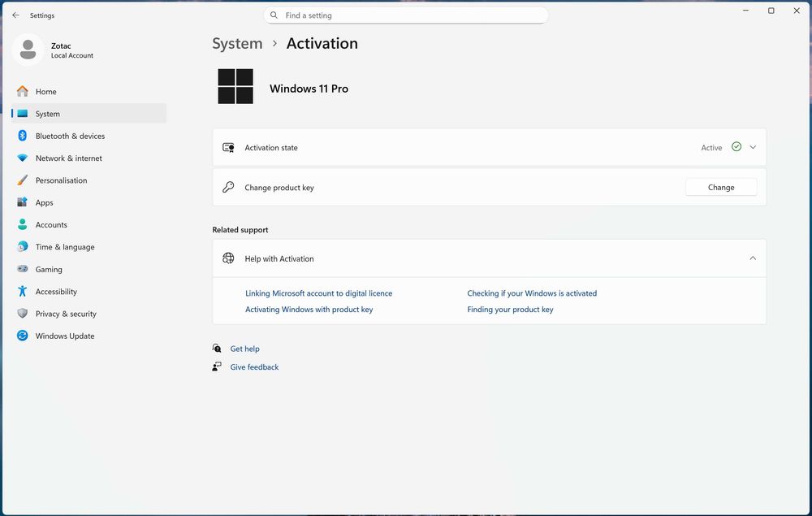Go to Accessibility settings
The width and height of the screenshot is (812, 516).
click(x=56, y=292)
